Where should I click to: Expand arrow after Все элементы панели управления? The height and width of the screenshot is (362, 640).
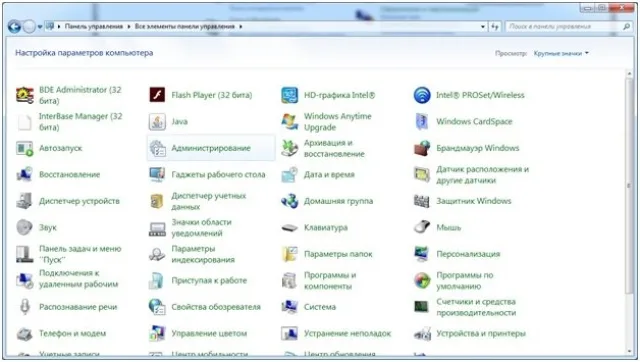pos(241,27)
